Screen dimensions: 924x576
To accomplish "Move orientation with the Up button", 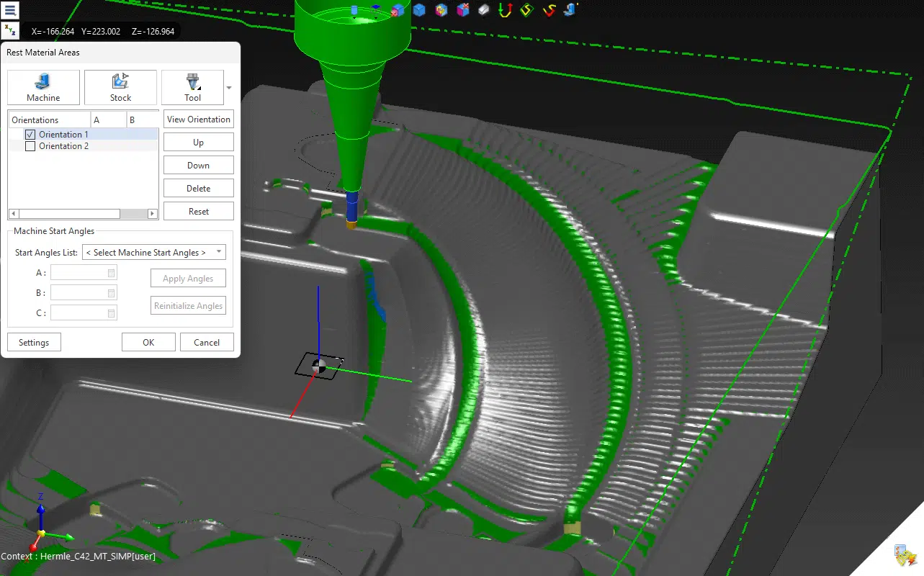I will click(x=198, y=142).
